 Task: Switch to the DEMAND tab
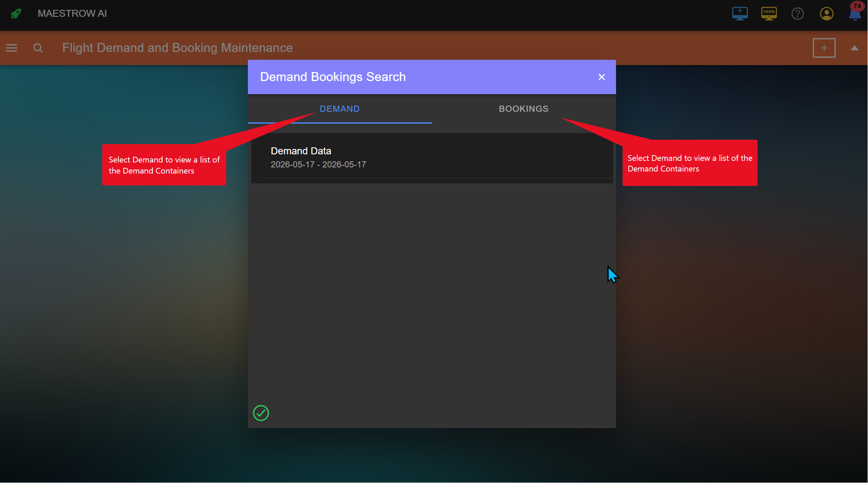(340, 109)
